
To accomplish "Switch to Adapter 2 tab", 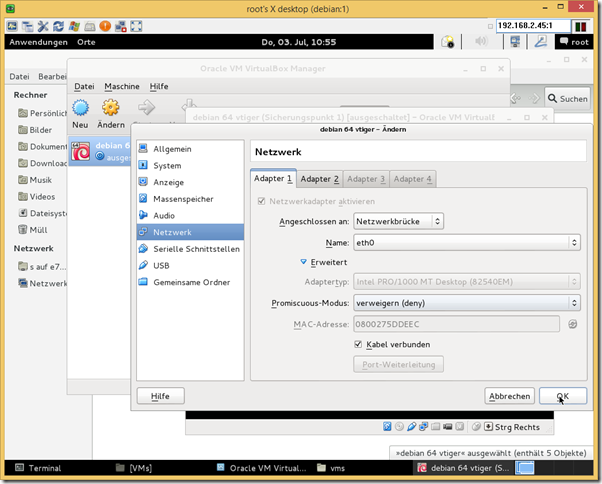I will [319, 179].
